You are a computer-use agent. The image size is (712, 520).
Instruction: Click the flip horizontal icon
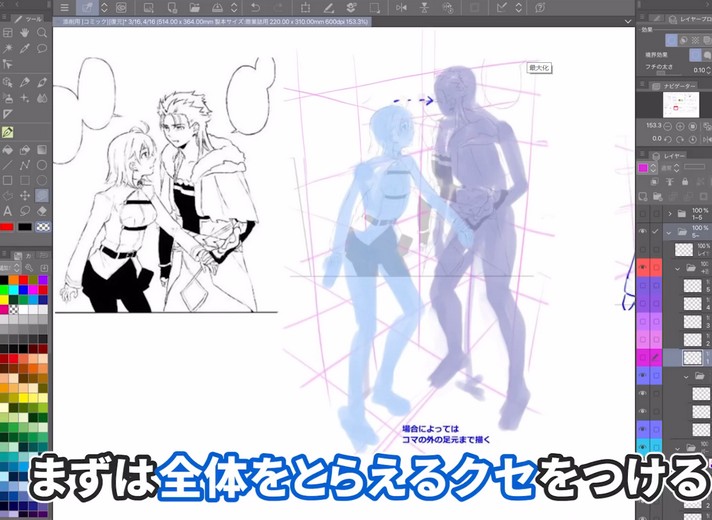[x=401, y=8]
